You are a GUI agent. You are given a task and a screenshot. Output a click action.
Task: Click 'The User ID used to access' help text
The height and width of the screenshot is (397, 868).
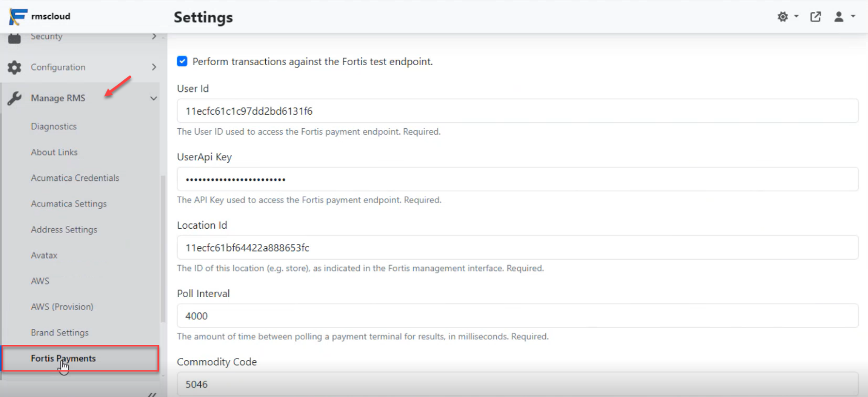309,131
